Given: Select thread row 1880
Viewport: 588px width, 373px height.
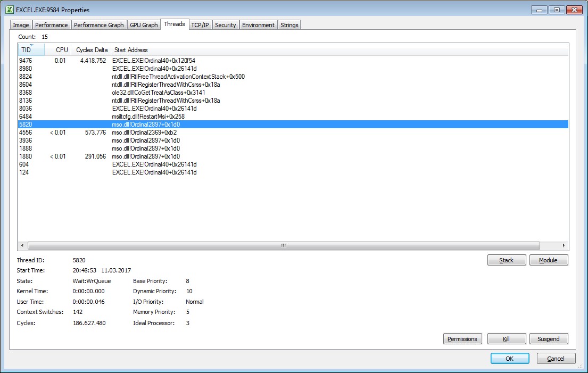Looking at the screenshot, I should [x=293, y=156].
